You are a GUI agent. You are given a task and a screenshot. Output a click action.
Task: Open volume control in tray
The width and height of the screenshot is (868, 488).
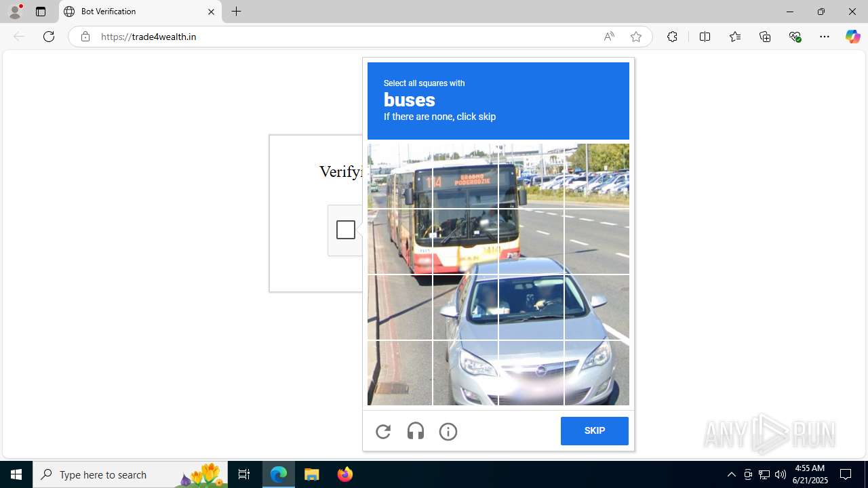[x=781, y=474]
